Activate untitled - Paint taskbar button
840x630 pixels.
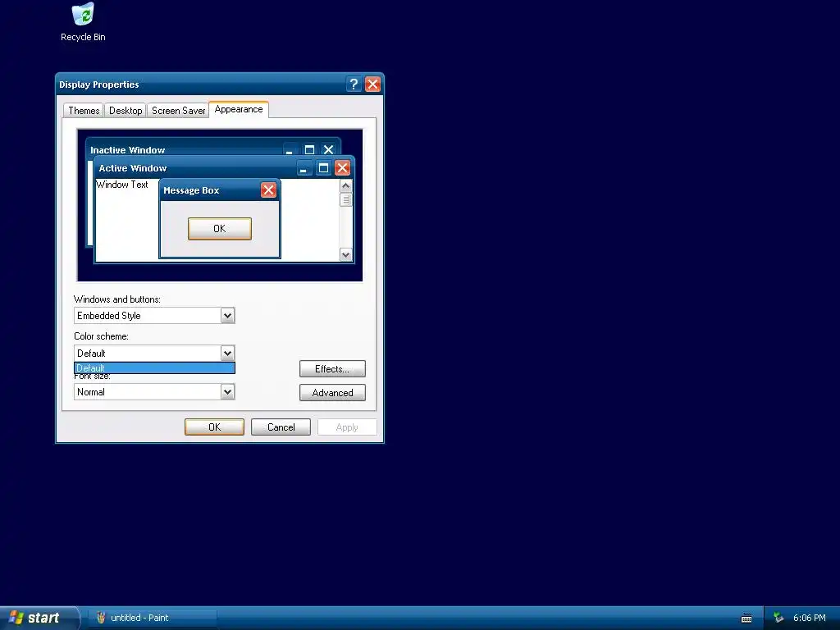[153, 618]
